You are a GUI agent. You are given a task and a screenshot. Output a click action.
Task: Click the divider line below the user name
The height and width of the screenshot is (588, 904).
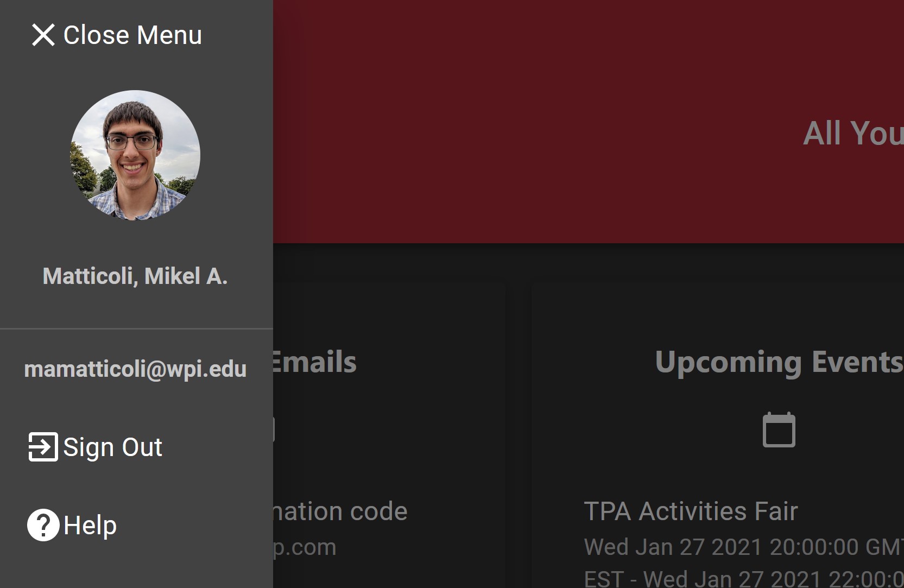[x=136, y=328]
